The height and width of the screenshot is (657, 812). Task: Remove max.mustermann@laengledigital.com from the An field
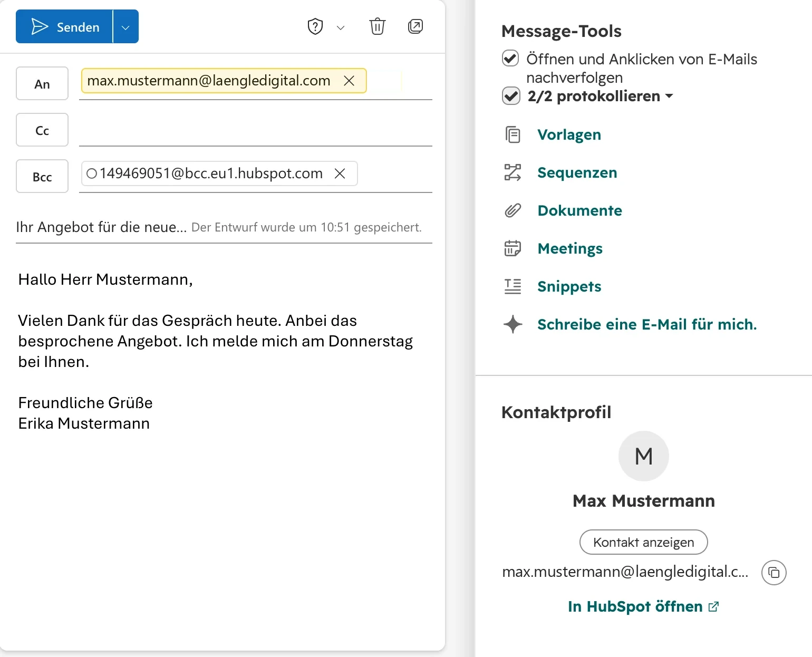coord(349,81)
